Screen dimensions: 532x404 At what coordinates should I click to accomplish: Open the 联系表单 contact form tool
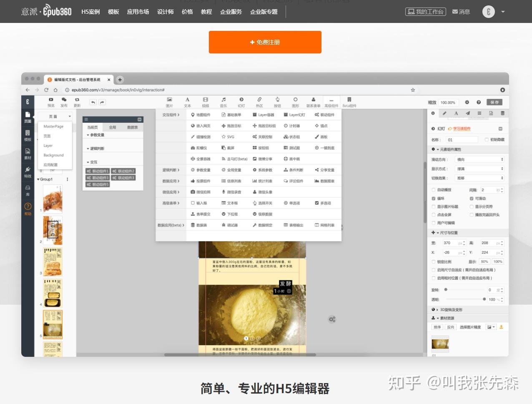[x=313, y=102]
